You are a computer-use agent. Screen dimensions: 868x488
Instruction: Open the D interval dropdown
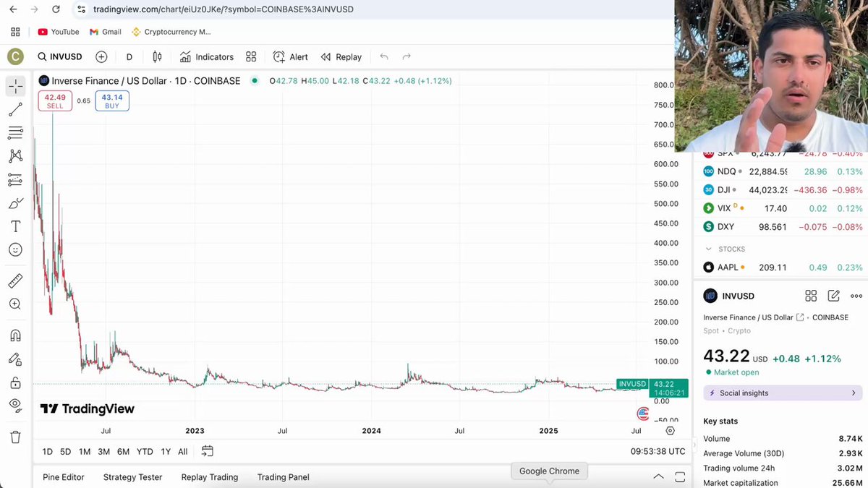click(129, 57)
